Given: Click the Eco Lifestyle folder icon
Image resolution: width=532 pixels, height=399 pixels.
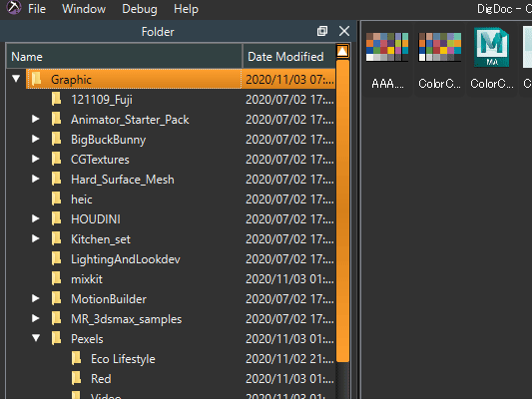Looking at the screenshot, I should (x=77, y=359).
